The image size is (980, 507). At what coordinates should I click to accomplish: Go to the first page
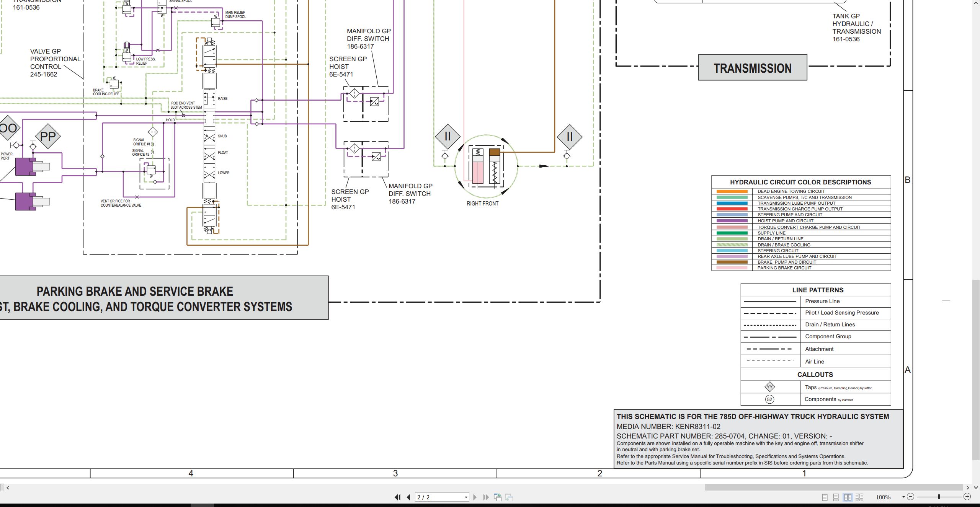pos(398,497)
